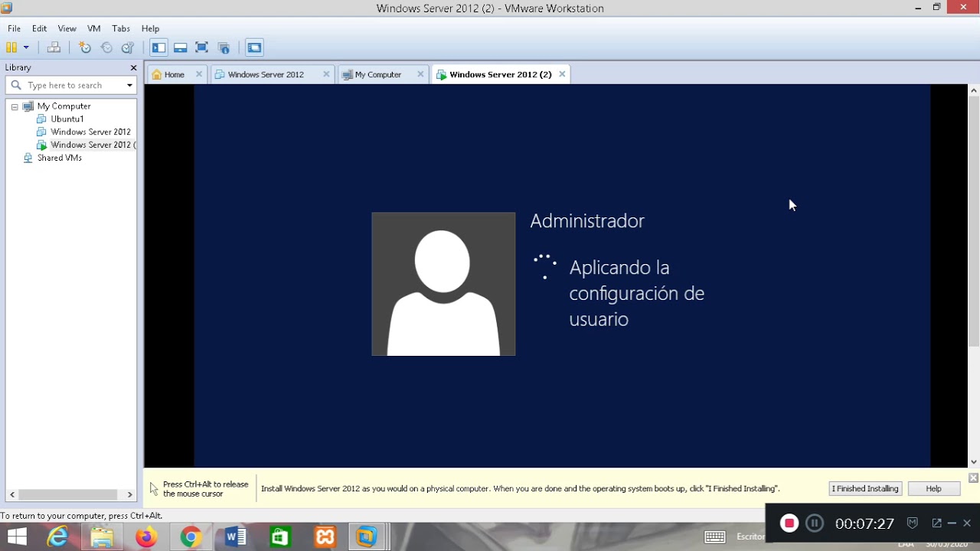980x551 pixels.
Task: Open the Help menu
Action: coord(150,28)
